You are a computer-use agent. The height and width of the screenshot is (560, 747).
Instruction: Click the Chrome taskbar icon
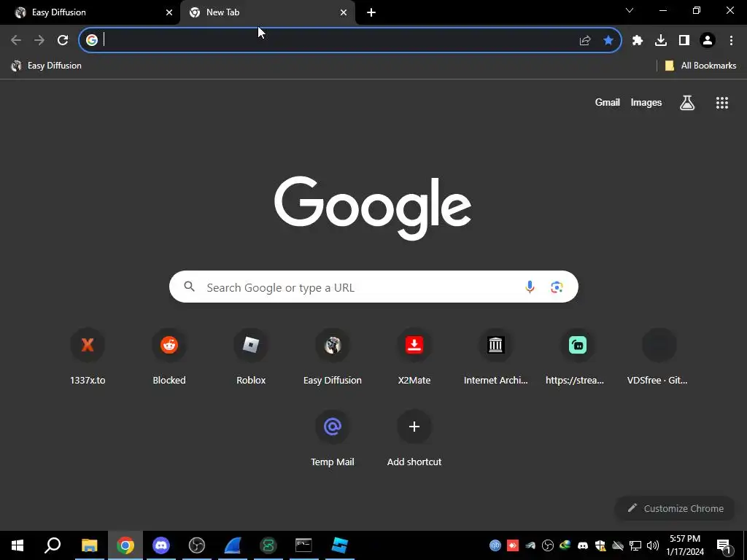pos(125,545)
